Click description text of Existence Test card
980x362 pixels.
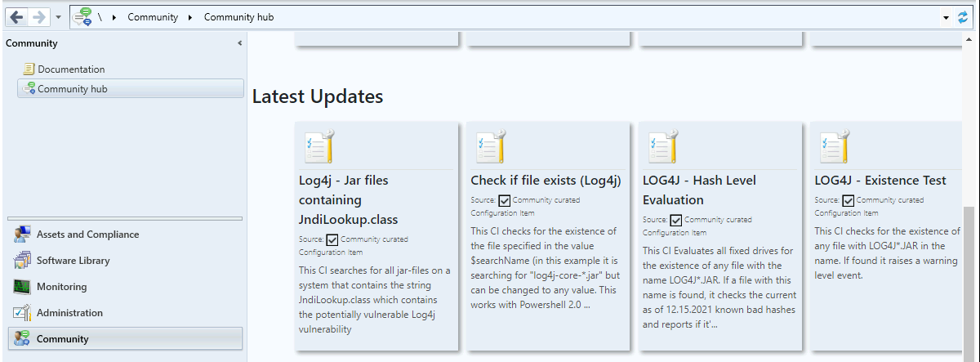[887, 253]
